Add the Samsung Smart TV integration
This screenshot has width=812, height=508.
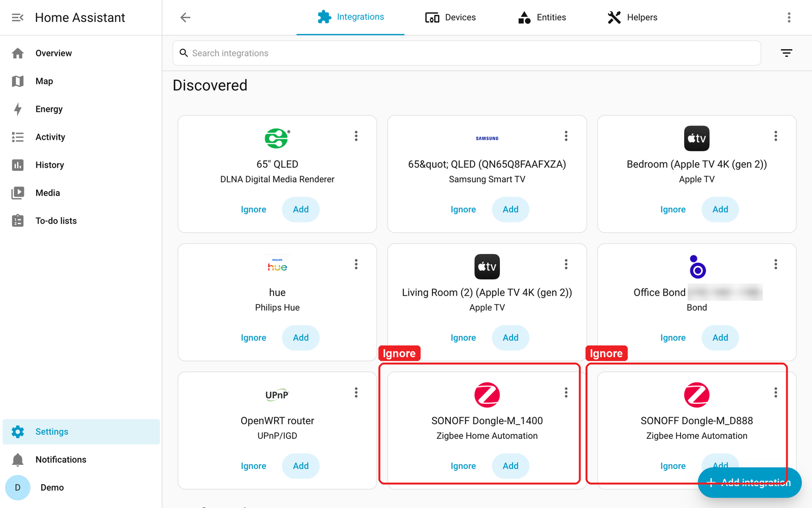[x=511, y=209]
